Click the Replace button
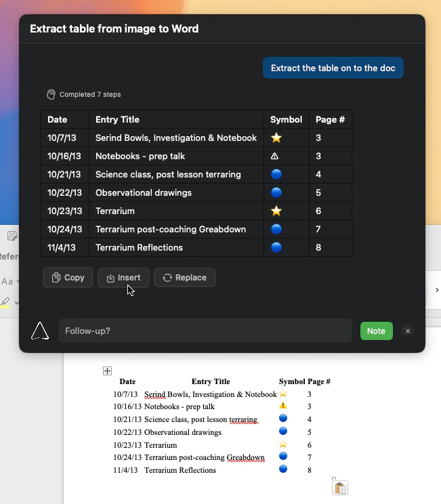The width and height of the screenshot is (441, 504). tap(184, 277)
